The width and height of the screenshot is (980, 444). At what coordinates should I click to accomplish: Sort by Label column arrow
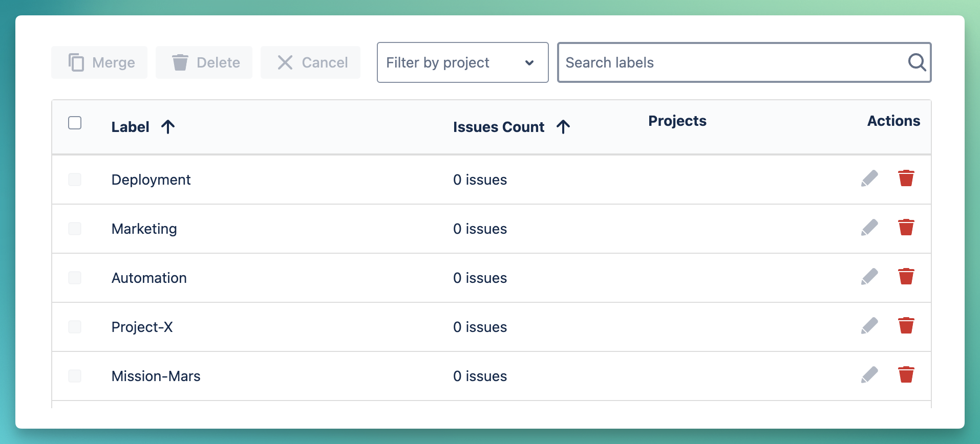click(168, 127)
